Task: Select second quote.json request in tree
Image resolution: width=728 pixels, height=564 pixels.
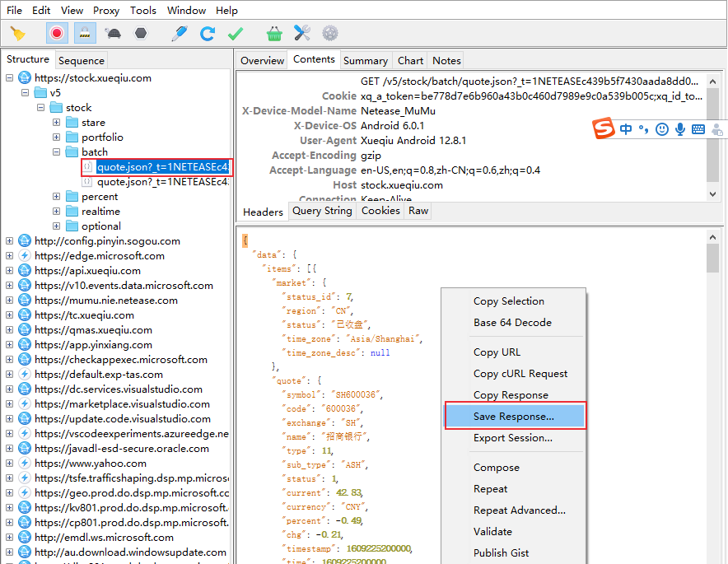Action: (162, 182)
